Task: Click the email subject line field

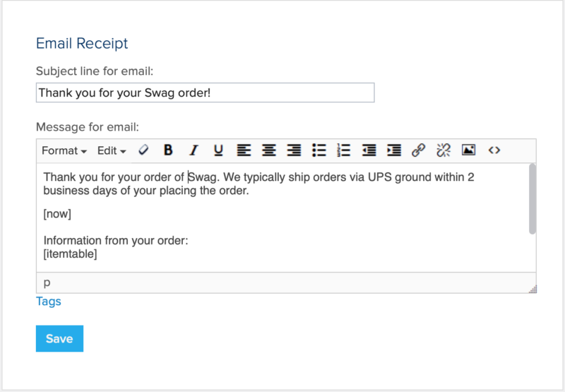Action: (x=205, y=93)
